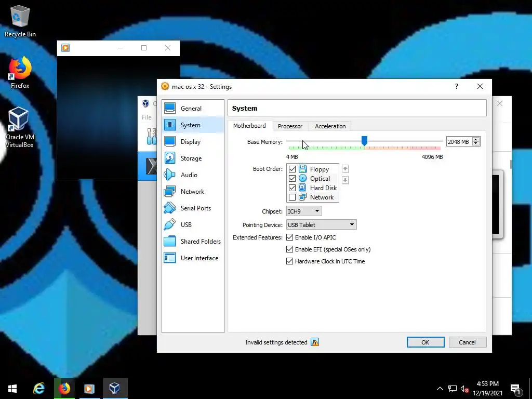Click the taskbar clock showing 4:53 PM
The width and height of the screenshot is (532, 399).
[x=487, y=389]
